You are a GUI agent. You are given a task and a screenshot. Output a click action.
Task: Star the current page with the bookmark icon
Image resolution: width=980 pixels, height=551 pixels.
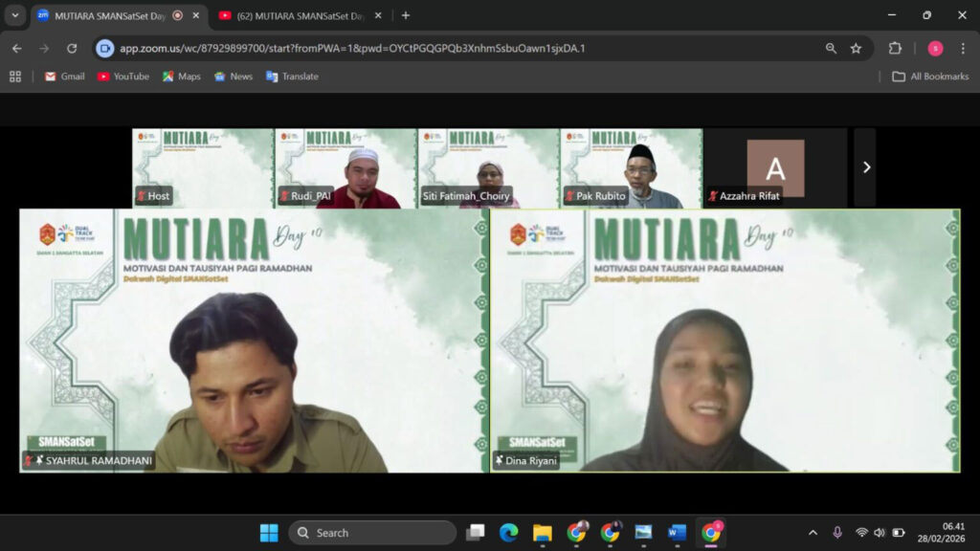pyautogui.click(x=857, y=47)
